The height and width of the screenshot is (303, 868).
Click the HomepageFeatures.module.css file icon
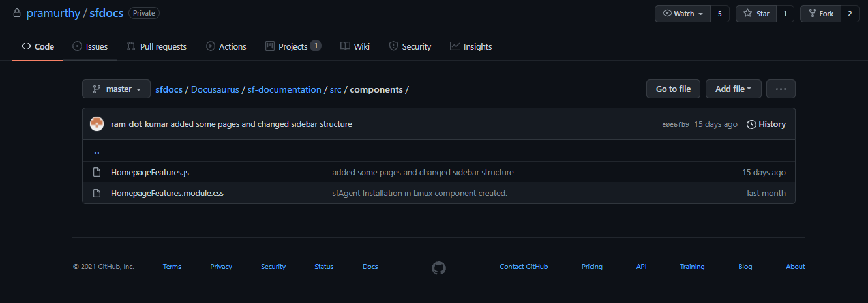97,194
